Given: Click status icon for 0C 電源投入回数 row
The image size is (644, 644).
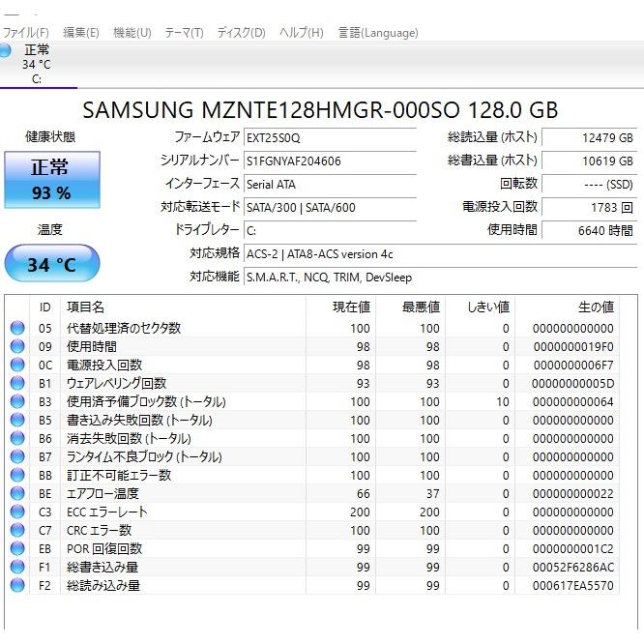Looking at the screenshot, I should click(17, 365).
